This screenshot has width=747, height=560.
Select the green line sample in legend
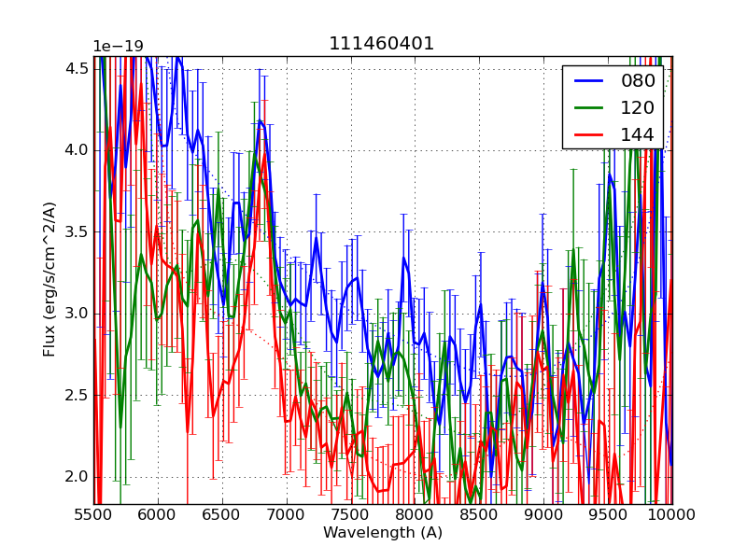[590, 107]
